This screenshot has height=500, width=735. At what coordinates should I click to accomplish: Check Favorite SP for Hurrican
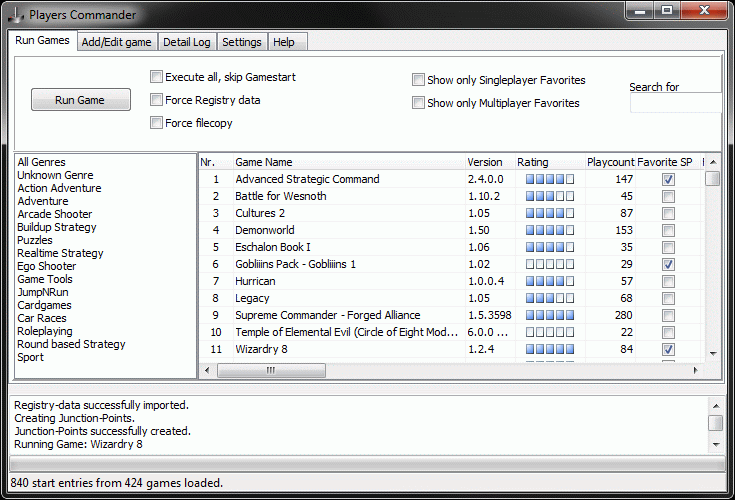point(668,281)
